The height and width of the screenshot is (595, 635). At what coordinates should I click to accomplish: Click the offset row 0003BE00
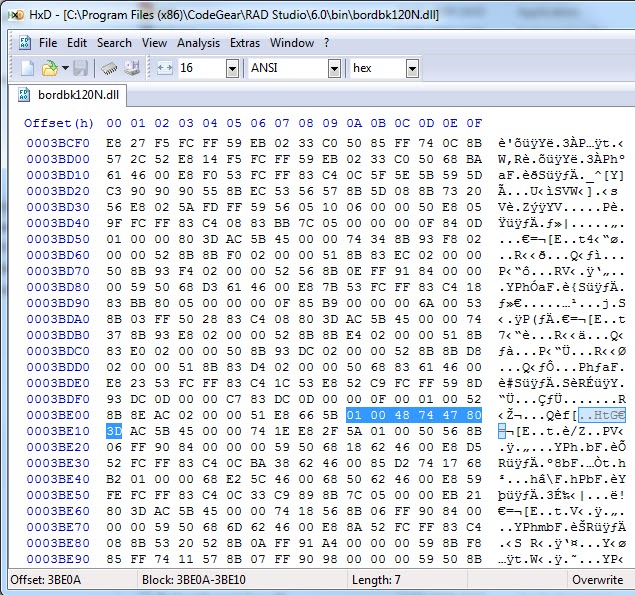click(58, 416)
